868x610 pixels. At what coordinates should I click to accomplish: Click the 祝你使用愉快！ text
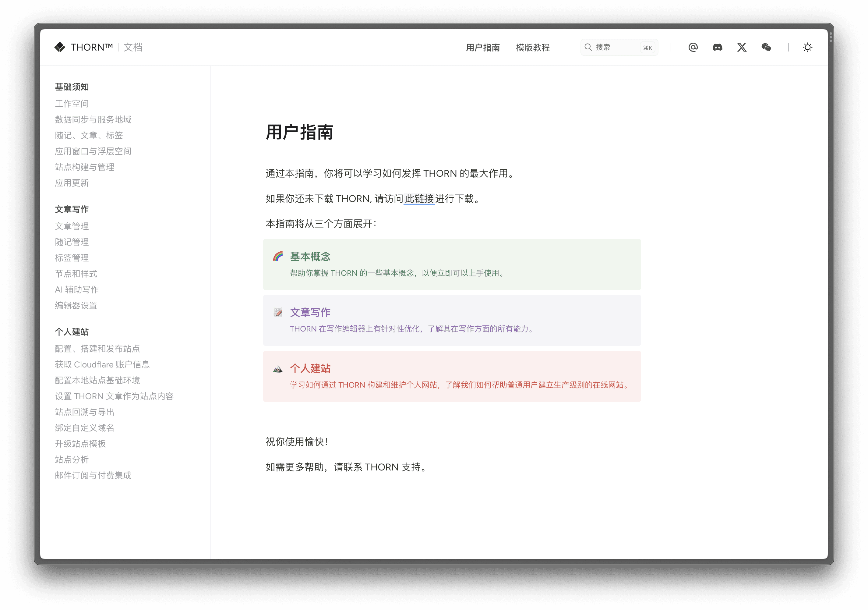point(297,442)
